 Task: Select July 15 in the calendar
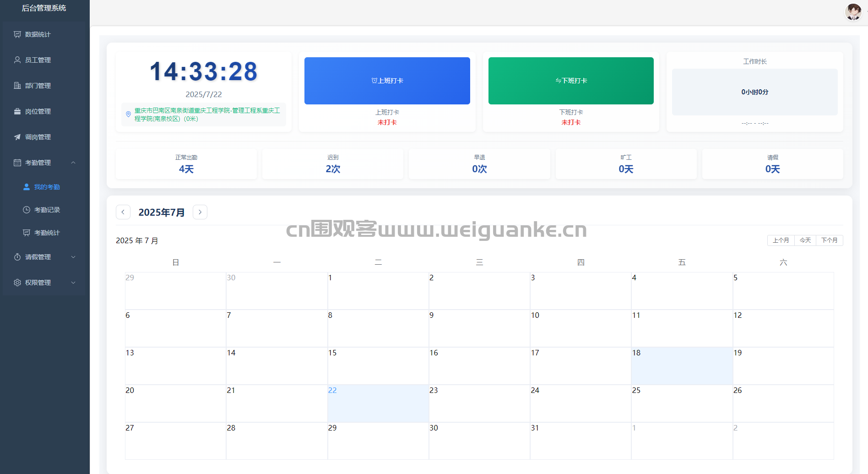tap(378, 366)
